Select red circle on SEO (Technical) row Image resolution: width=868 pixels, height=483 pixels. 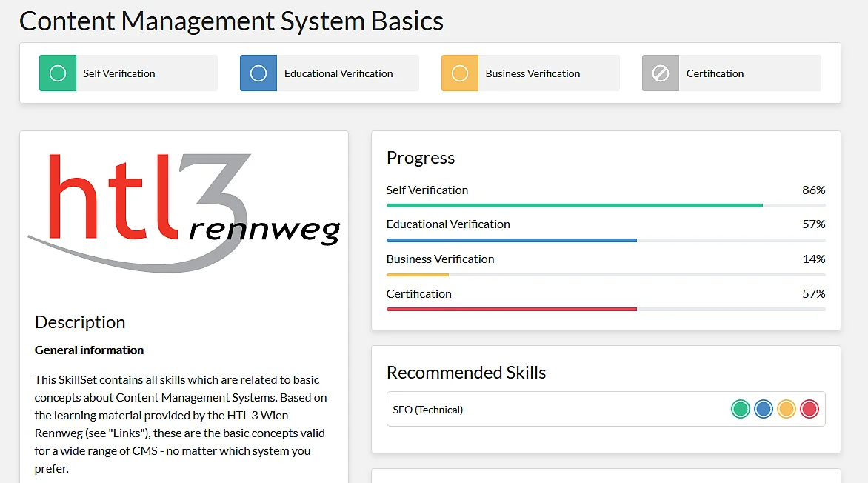click(809, 409)
